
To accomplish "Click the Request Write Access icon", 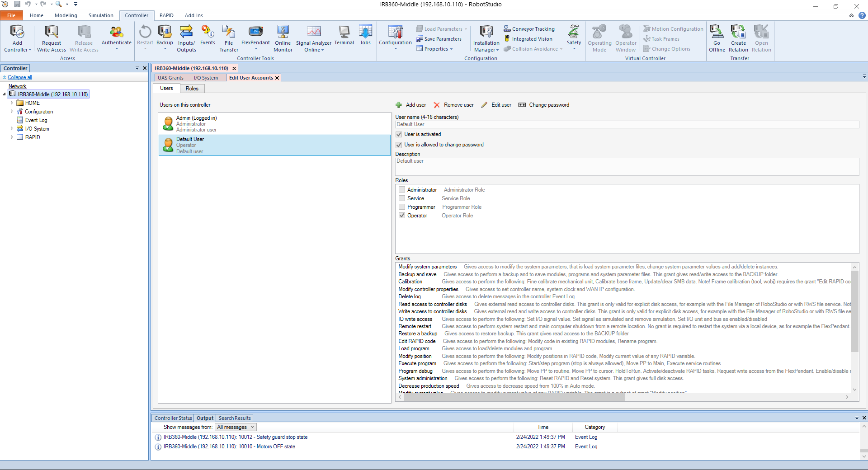I will [x=52, y=32].
